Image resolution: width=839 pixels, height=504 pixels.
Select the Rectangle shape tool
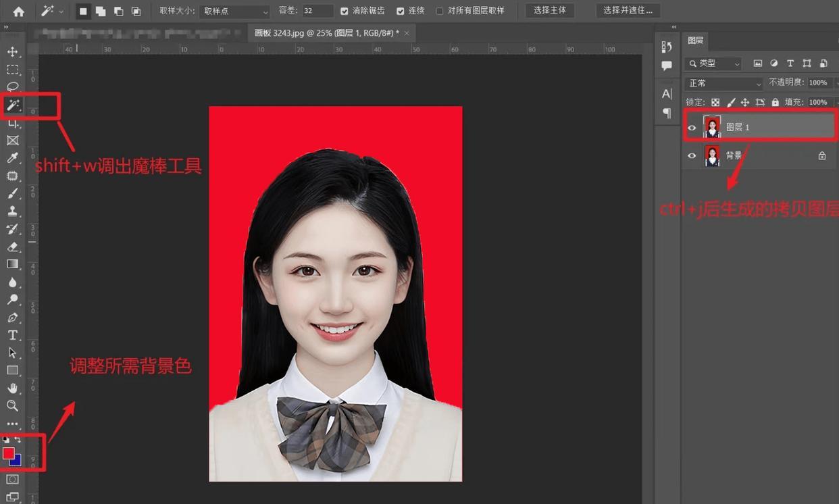click(x=12, y=370)
